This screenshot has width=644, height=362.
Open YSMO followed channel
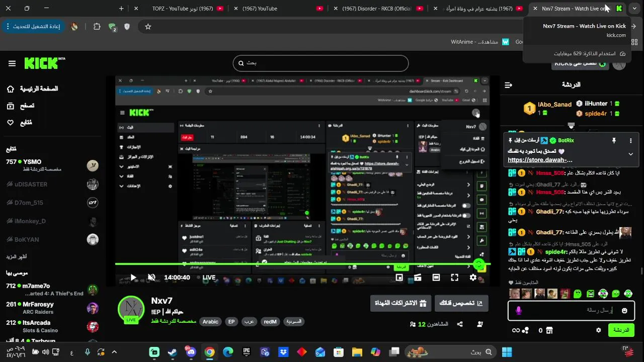53,165
